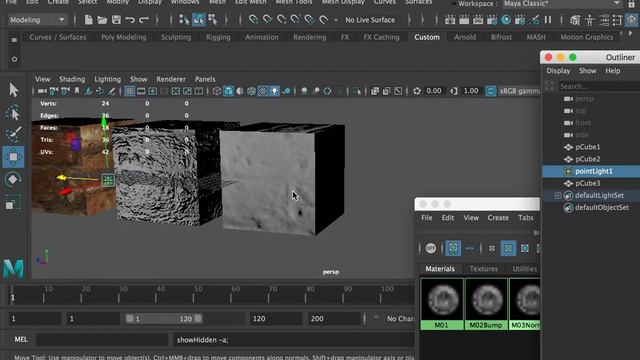Viewport: 640px width, 360px height.
Task: Pick the Lasso select tool in the toolbox
Action: (13, 113)
